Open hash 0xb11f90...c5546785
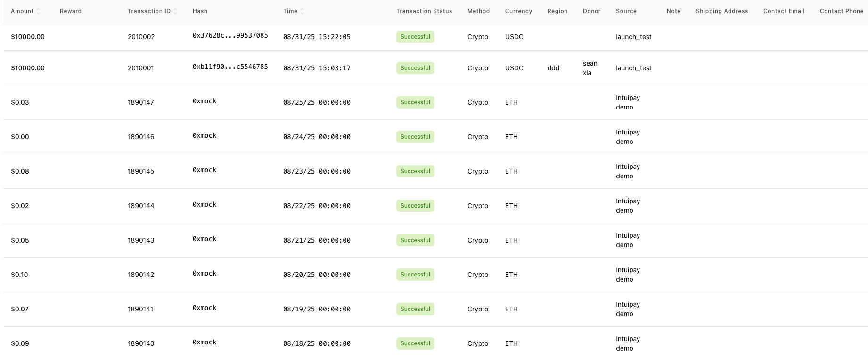This screenshot has height=360, width=868. click(x=230, y=67)
